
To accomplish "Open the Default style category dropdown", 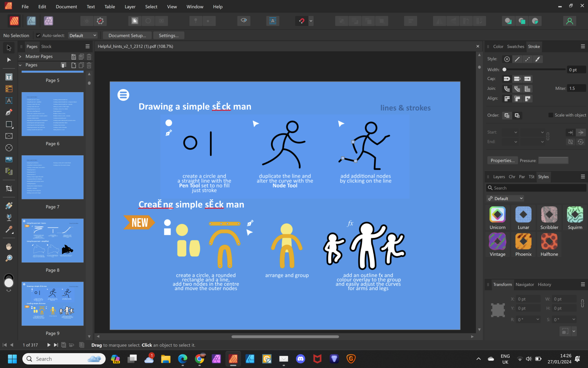I will (505, 198).
